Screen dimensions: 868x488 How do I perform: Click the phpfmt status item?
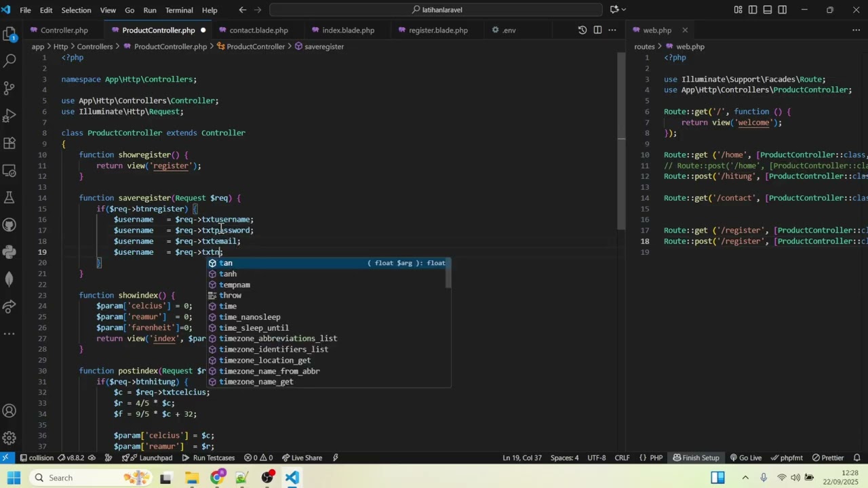pos(786,457)
